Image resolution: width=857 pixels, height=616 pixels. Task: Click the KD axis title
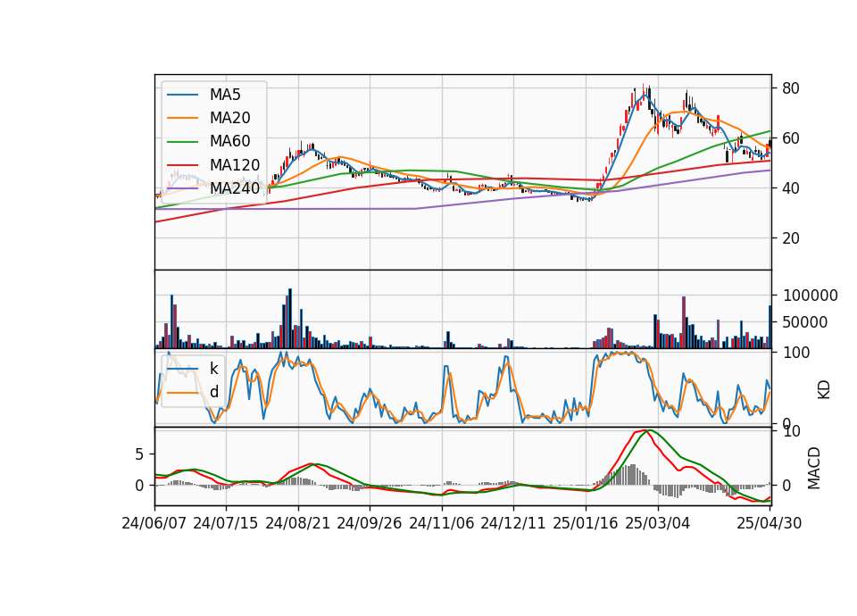tap(824, 390)
